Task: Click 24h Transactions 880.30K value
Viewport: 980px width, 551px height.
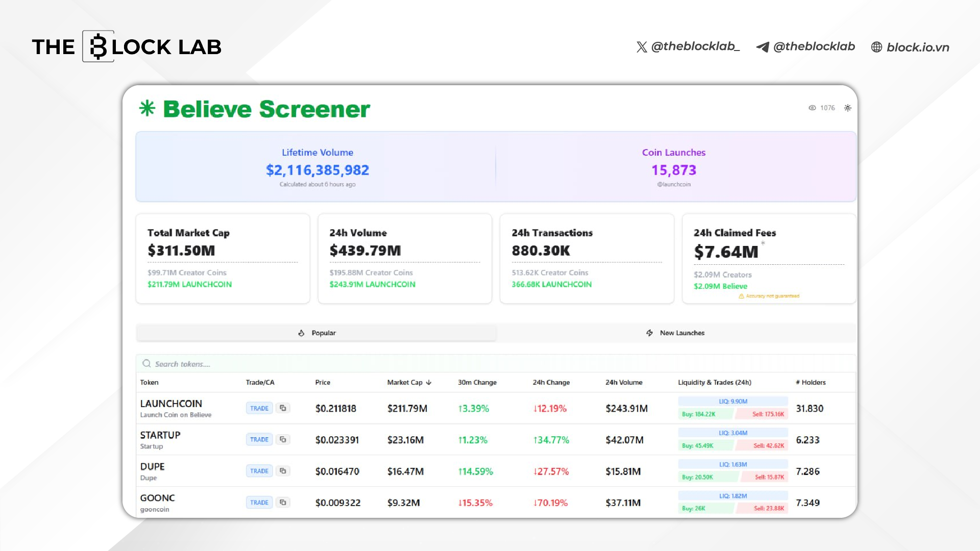Action: pos(541,251)
